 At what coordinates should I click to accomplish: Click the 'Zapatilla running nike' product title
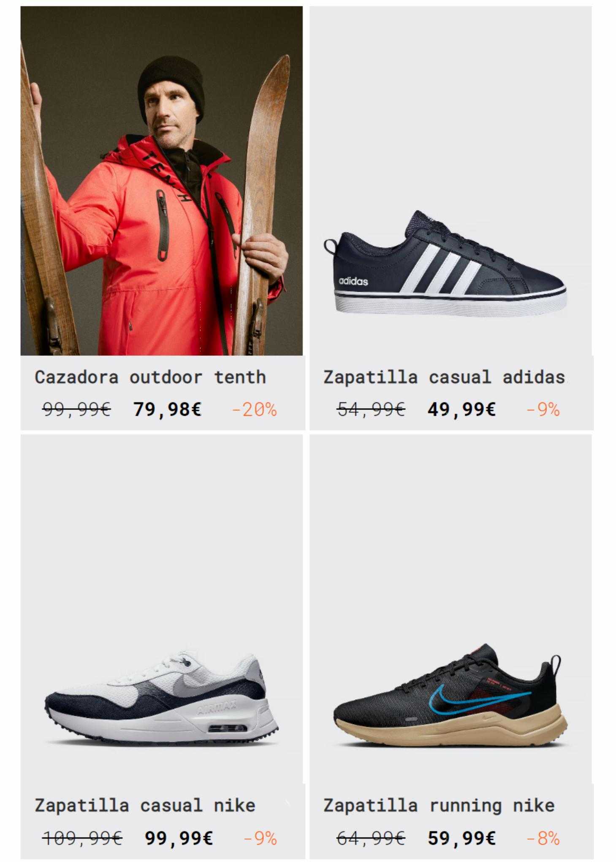pos(439,805)
